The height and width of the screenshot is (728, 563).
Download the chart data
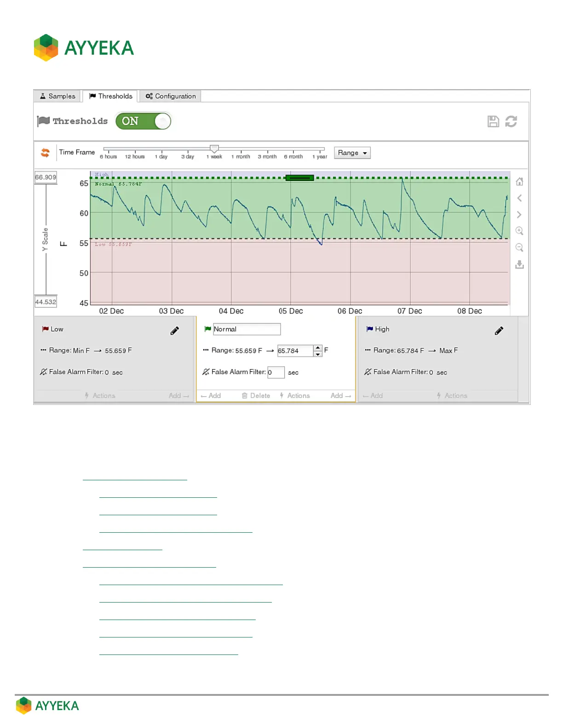[x=519, y=264]
